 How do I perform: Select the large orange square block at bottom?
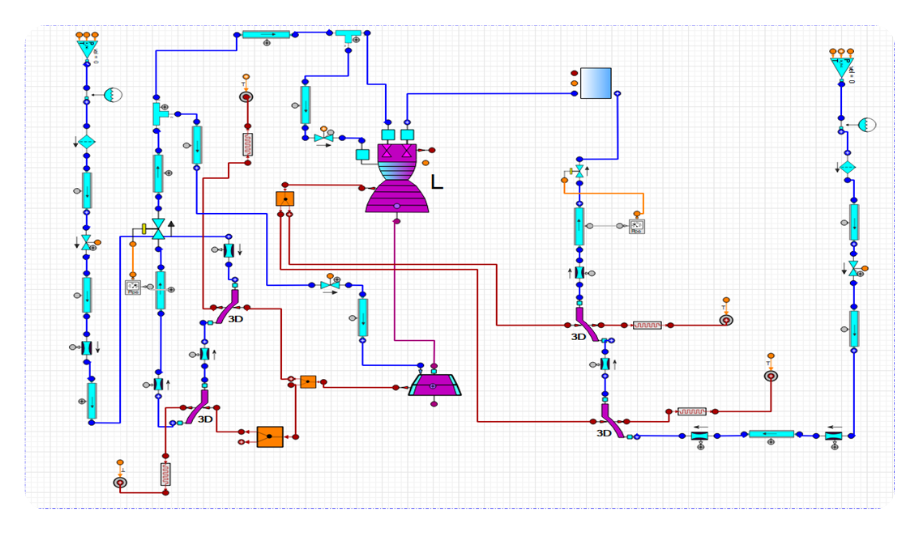click(x=270, y=437)
